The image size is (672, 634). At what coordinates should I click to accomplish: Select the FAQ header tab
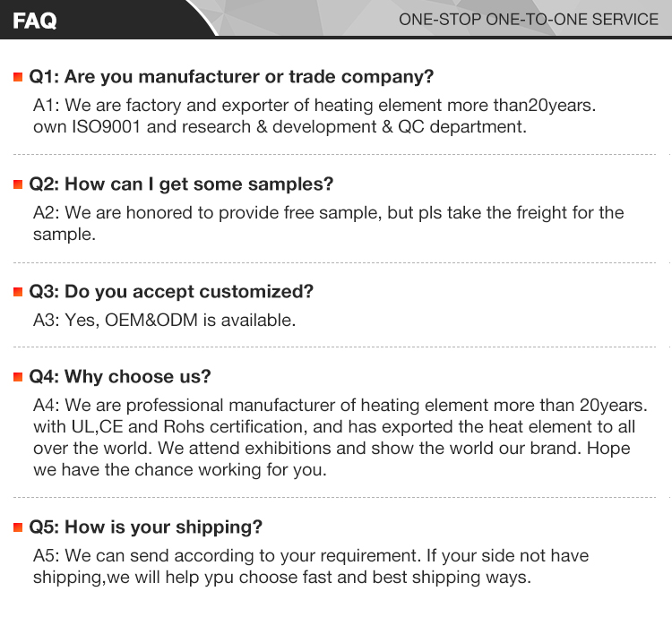[36, 21]
